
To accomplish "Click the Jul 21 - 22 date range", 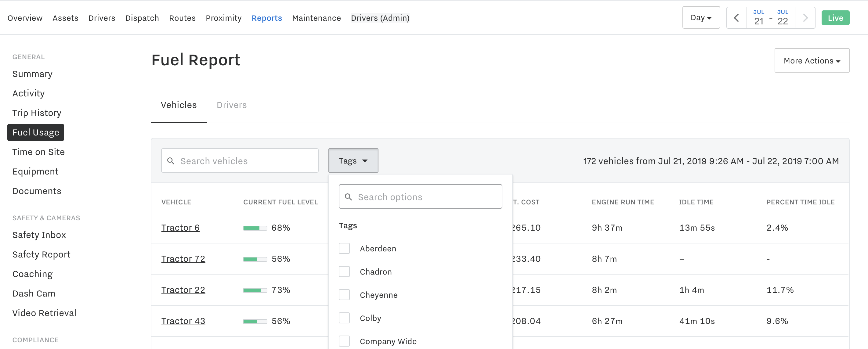I will pos(770,17).
